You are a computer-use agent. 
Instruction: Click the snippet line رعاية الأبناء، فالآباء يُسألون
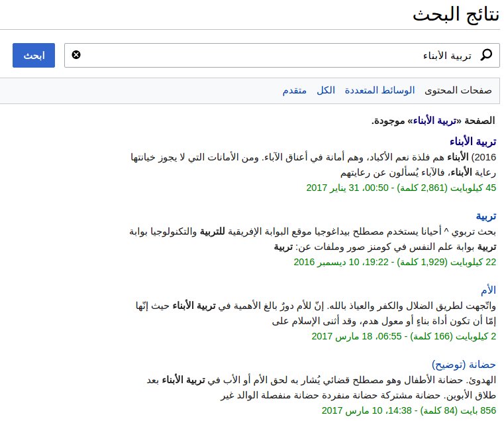(x=418, y=173)
